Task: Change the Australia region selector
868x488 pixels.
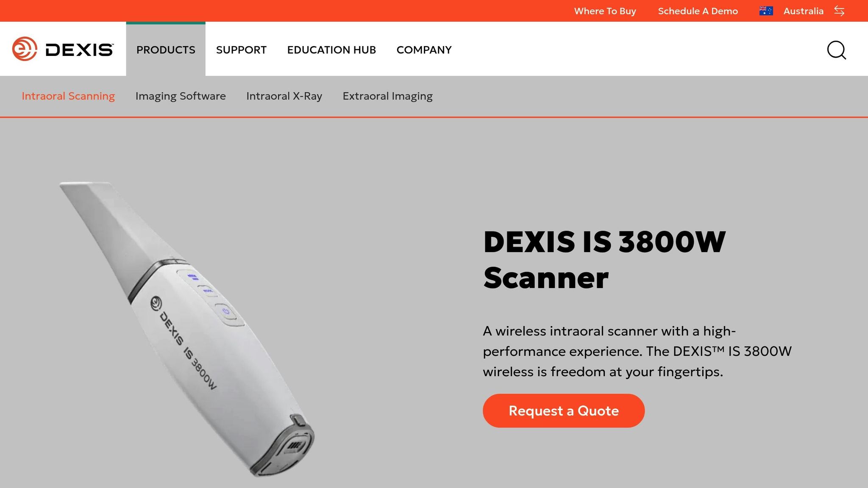Action: click(x=803, y=11)
